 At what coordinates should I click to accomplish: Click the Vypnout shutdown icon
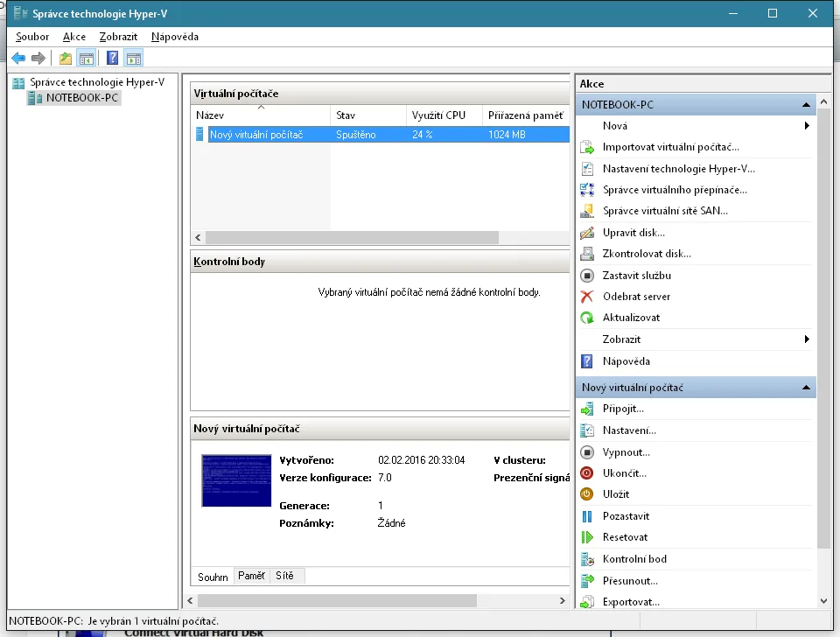coord(587,452)
